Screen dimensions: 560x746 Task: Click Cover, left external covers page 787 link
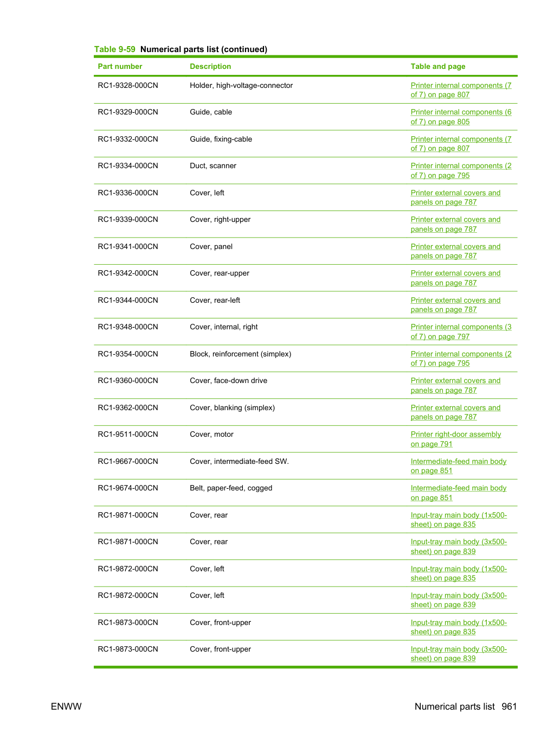tap(455, 197)
